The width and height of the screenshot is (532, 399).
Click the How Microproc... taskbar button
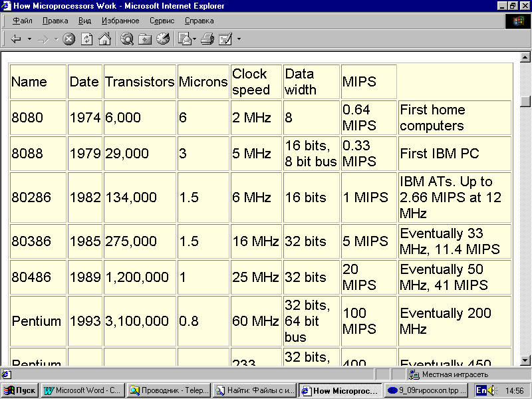click(x=340, y=390)
